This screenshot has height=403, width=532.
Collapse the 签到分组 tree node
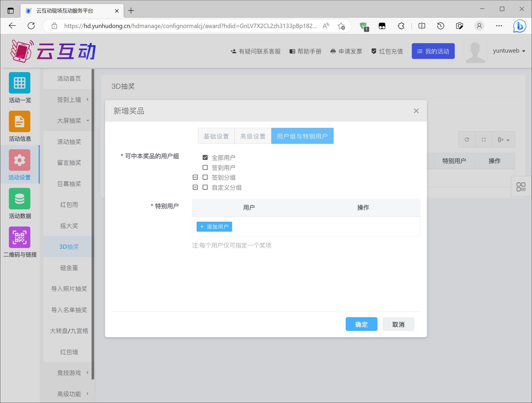coord(195,177)
